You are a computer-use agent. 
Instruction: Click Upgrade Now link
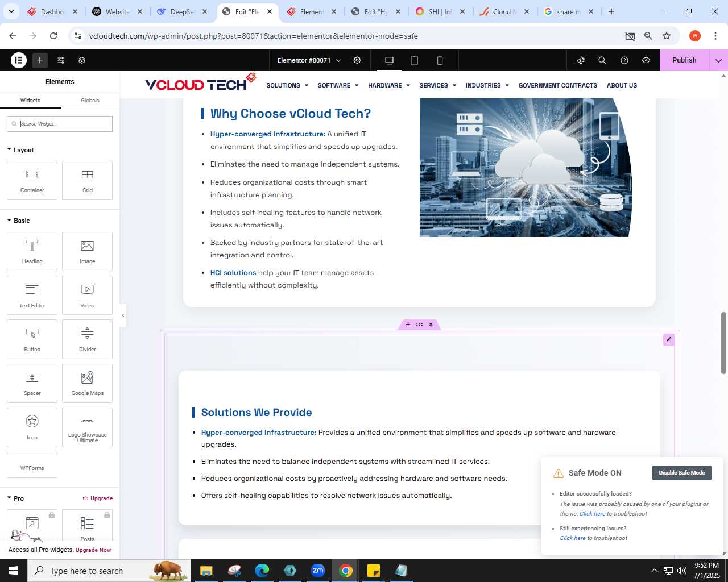pos(93,550)
